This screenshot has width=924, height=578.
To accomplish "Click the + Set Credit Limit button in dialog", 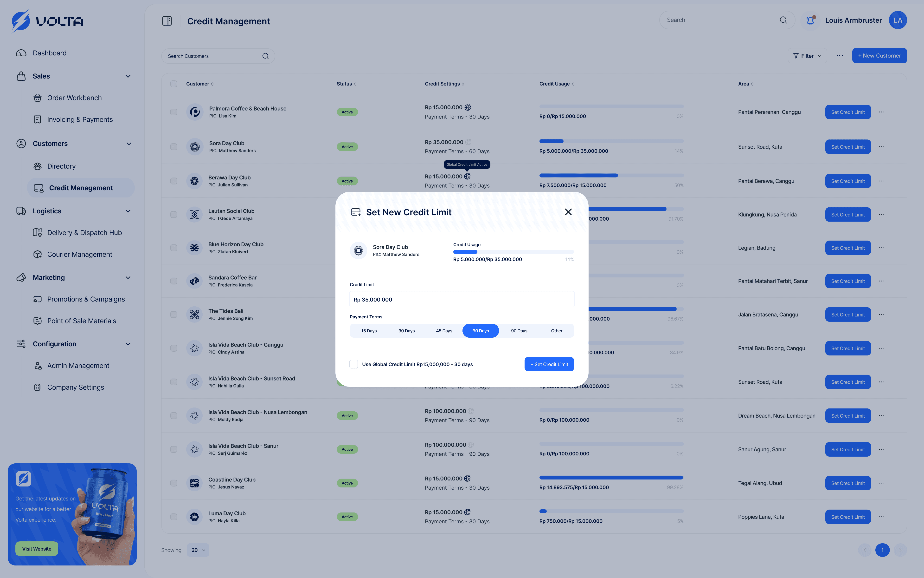I will 549,364.
